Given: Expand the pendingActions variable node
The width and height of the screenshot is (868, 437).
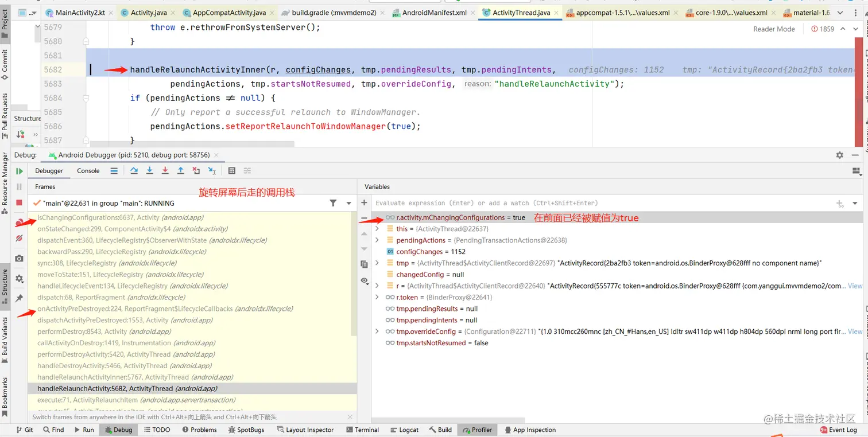Looking at the screenshot, I should coord(377,240).
